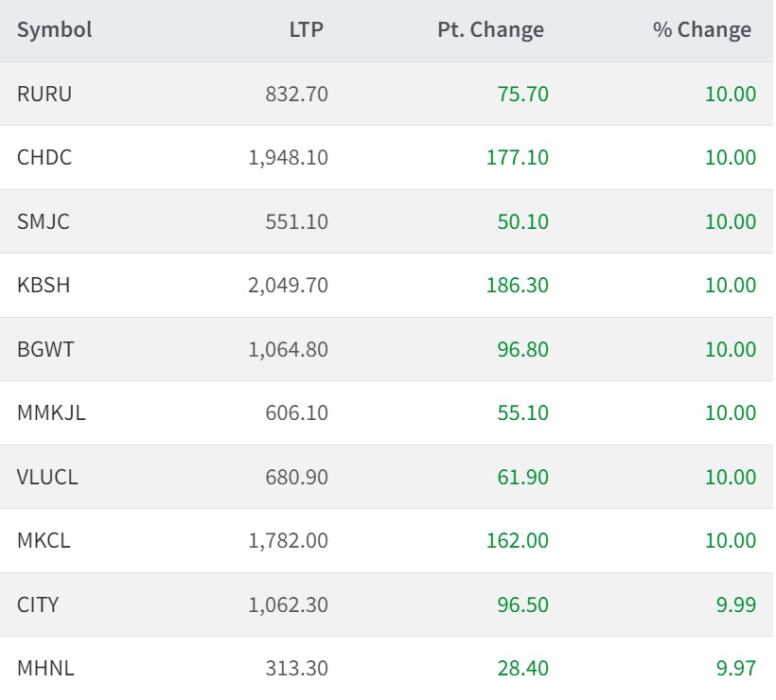The width and height of the screenshot is (776, 700).
Task: Open the MHNL stock symbol
Action: 45,668
